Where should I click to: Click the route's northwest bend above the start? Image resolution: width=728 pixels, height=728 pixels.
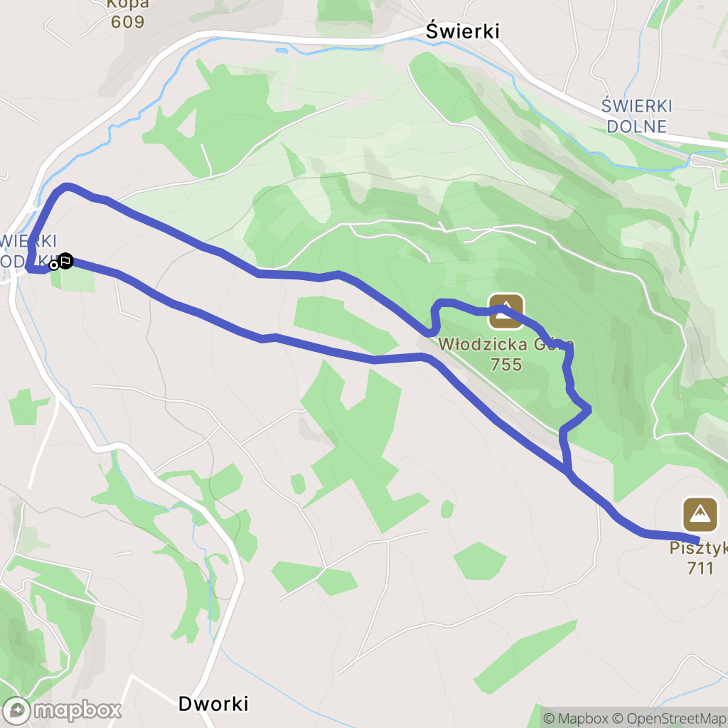66,186
